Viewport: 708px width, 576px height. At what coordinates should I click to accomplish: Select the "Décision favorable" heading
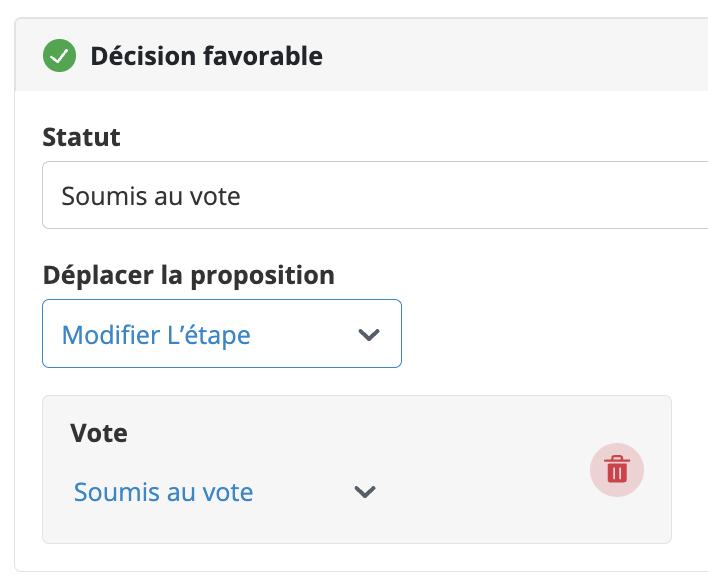(x=206, y=56)
